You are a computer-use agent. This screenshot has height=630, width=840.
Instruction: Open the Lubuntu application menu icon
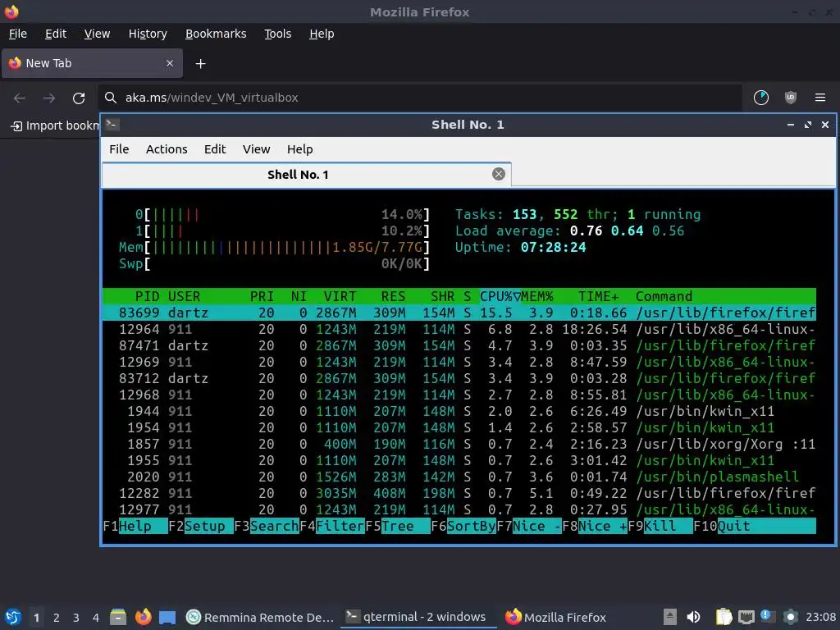coord(13,617)
